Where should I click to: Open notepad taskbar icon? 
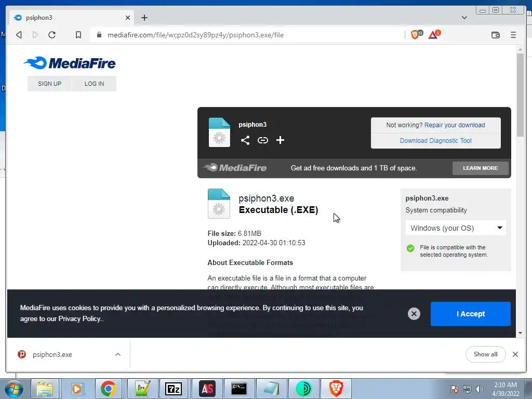pyautogui.click(x=271, y=389)
